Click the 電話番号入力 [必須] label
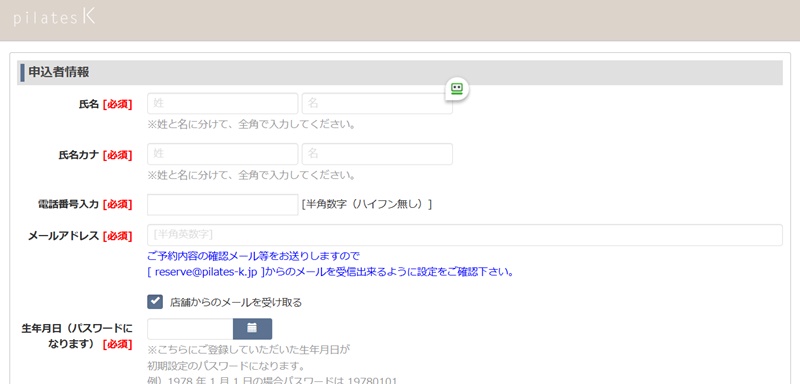This screenshot has width=800, height=384. coord(85,204)
